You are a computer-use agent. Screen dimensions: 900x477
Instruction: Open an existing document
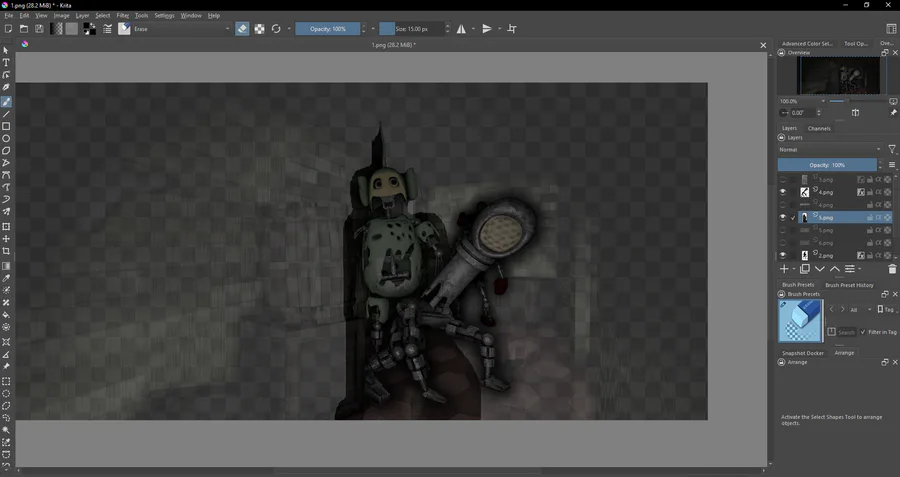[24, 29]
